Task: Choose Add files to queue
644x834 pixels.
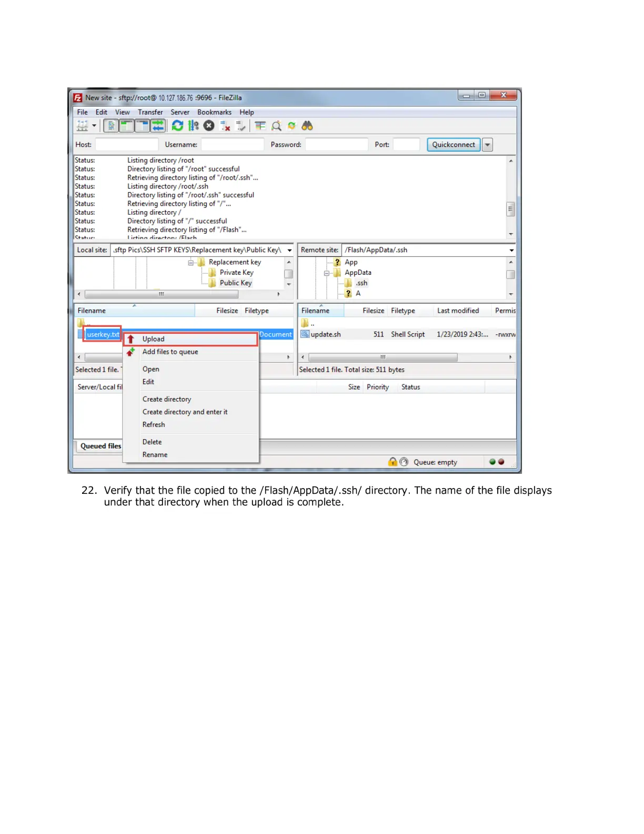Action: [x=191, y=352]
